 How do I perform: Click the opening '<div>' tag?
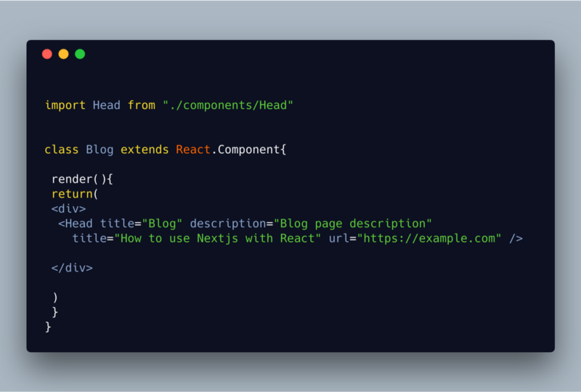(x=68, y=208)
